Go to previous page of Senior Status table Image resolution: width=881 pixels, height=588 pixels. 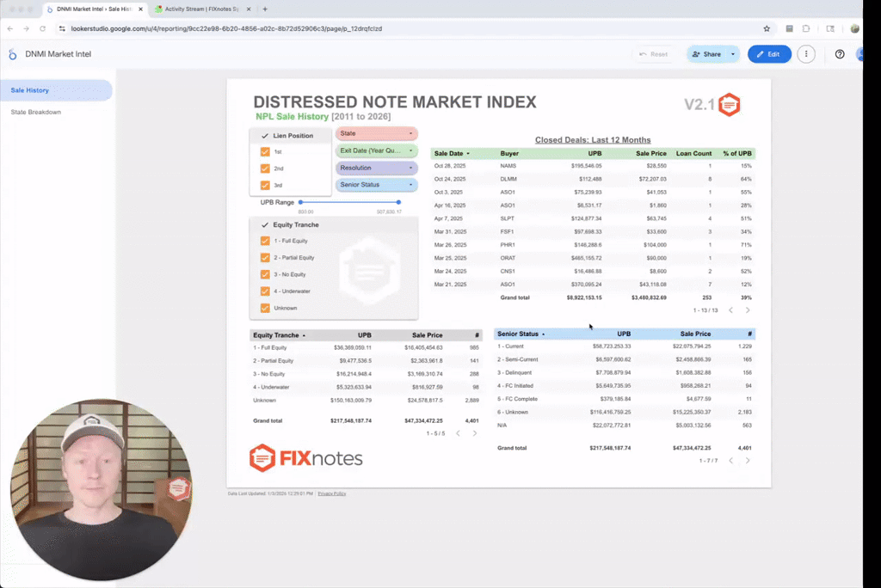click(x=731, y=461)
